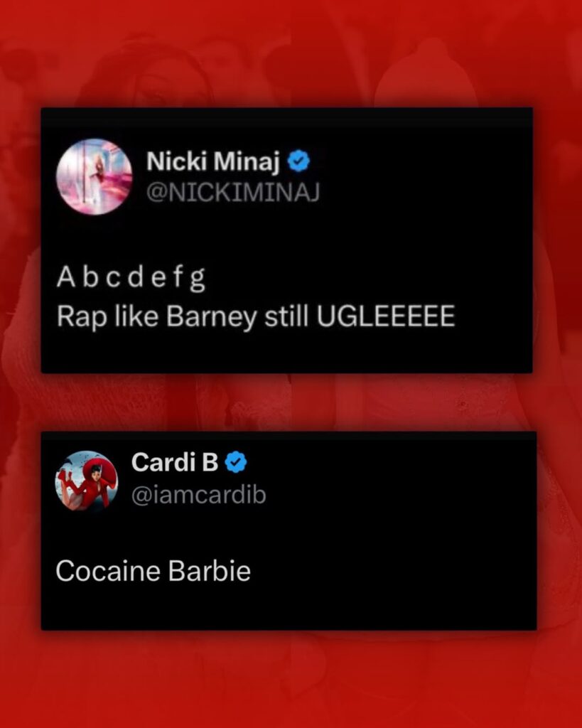
Task: Click the word 'still' in Nicki's tweet
Action: coord(286,316)
